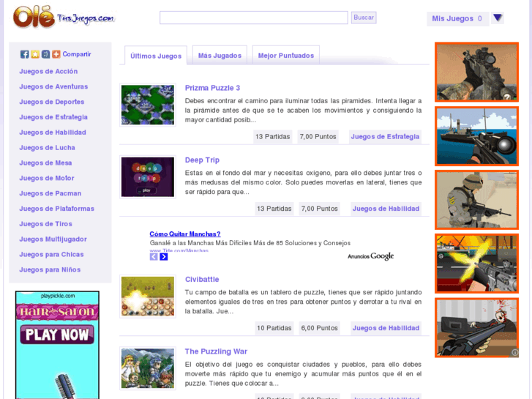532x399 pixels.
Task: Click The Puzzling War thumbnail
Action: point(148,368)
